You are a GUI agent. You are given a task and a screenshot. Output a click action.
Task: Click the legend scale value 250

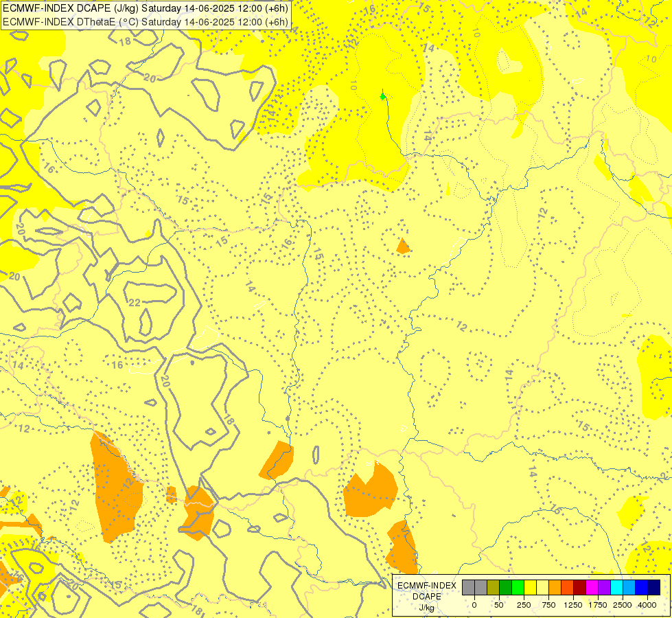524,605
